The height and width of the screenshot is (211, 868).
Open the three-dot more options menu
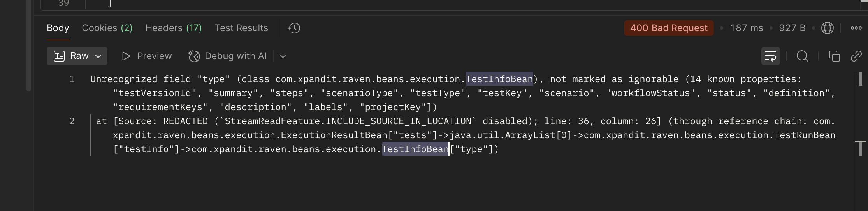click(x=856, y=28)
